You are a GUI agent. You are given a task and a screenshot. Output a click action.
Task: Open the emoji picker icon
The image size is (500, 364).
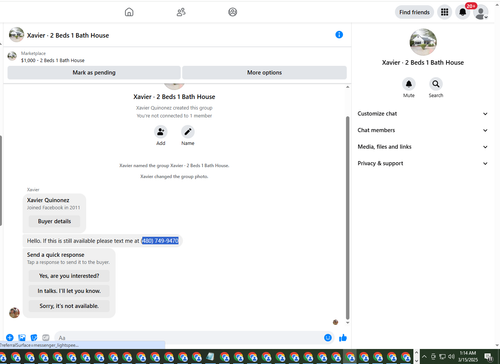coord(328,338)
